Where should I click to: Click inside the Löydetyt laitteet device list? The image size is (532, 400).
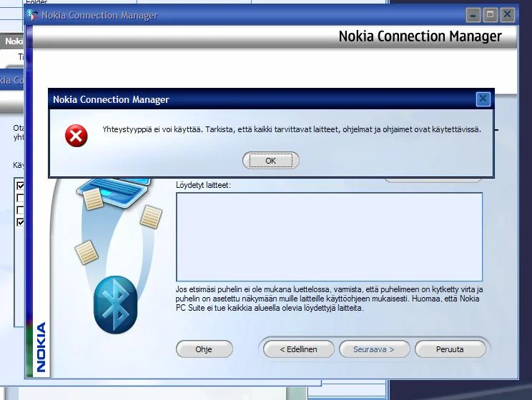pos(329,236)
